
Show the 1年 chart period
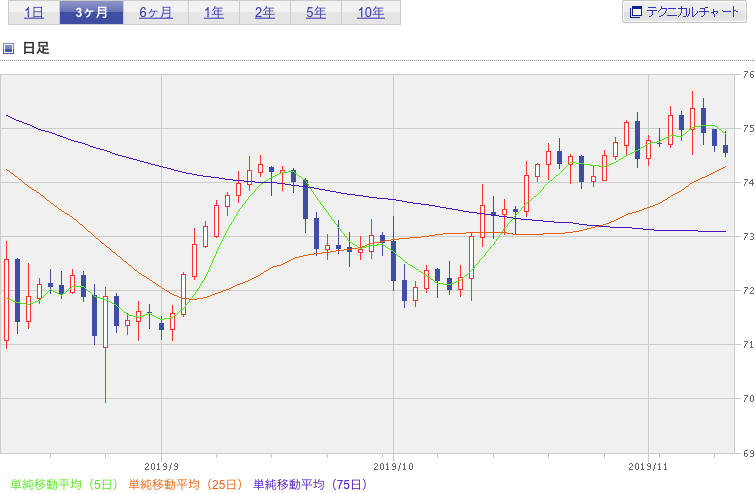(214, 13)
